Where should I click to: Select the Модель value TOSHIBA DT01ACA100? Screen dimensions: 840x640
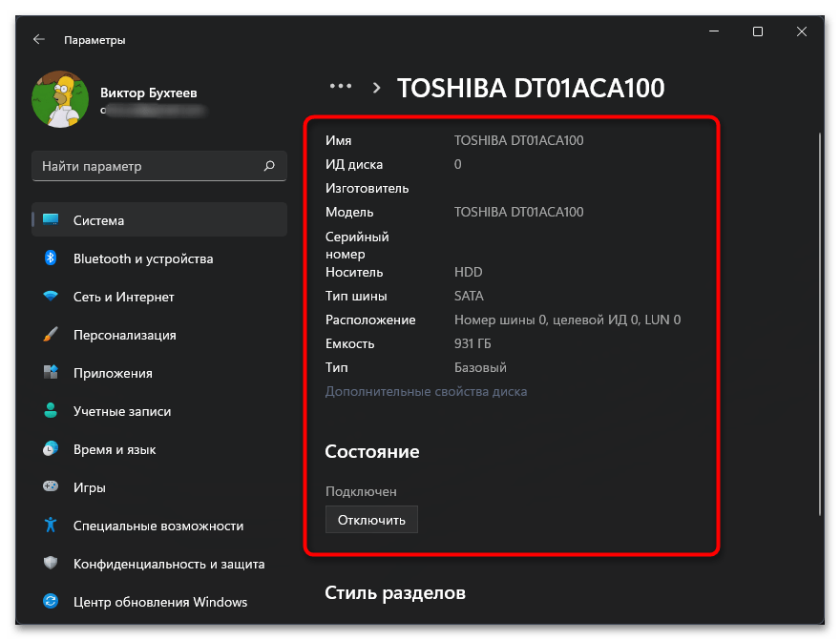tap(518, 212)
